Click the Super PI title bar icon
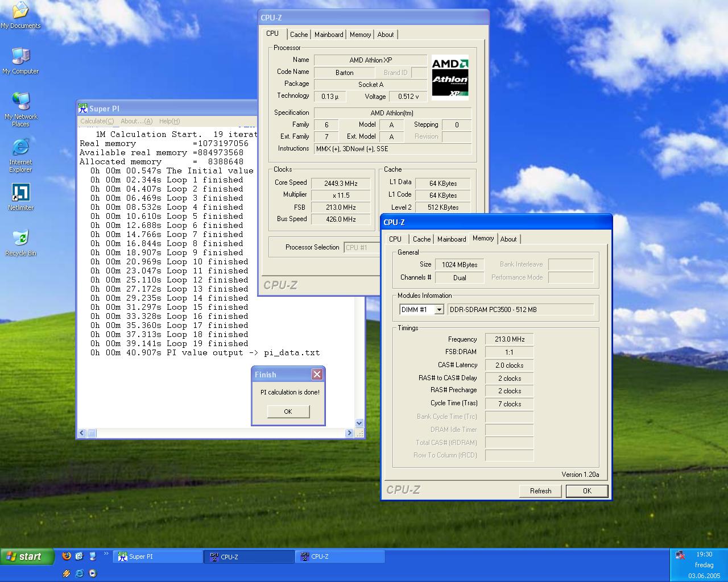Screen dimensions: 728x582 tap(83, 109)
